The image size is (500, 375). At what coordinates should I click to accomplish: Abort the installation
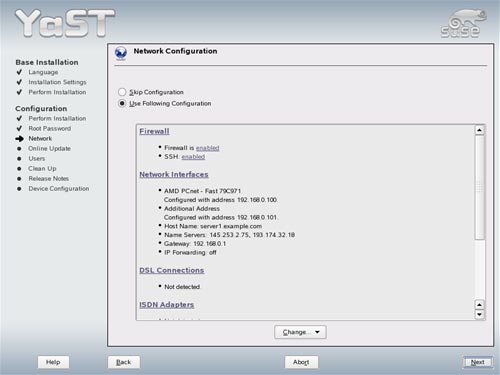click(301, 362)
